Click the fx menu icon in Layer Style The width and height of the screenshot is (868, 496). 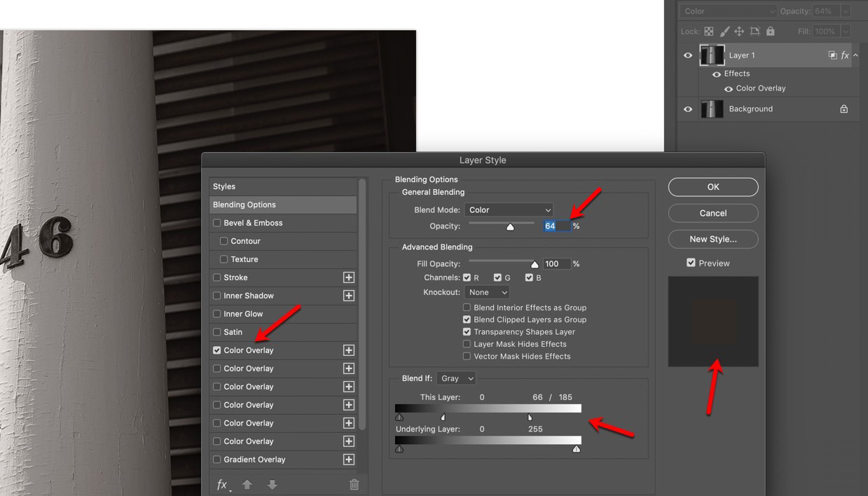coord(222,484)
